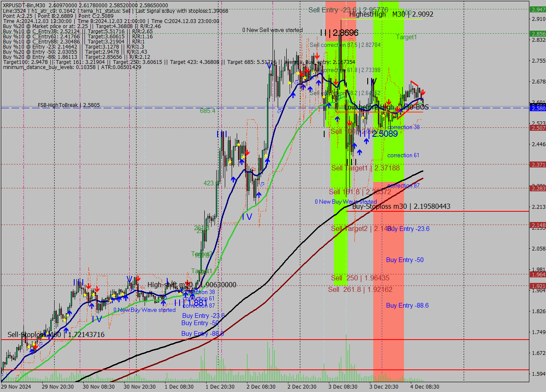Click the blue 'I I | 2.5089' wave label
Image resolution: width=546 pixels, height=392 pixels.
[378, 133]
